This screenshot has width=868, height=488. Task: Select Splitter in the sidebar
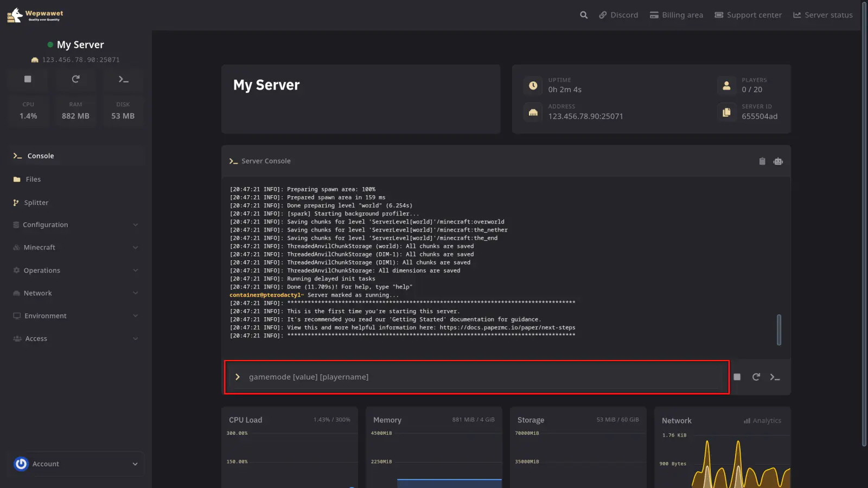(x=36, y=202)
